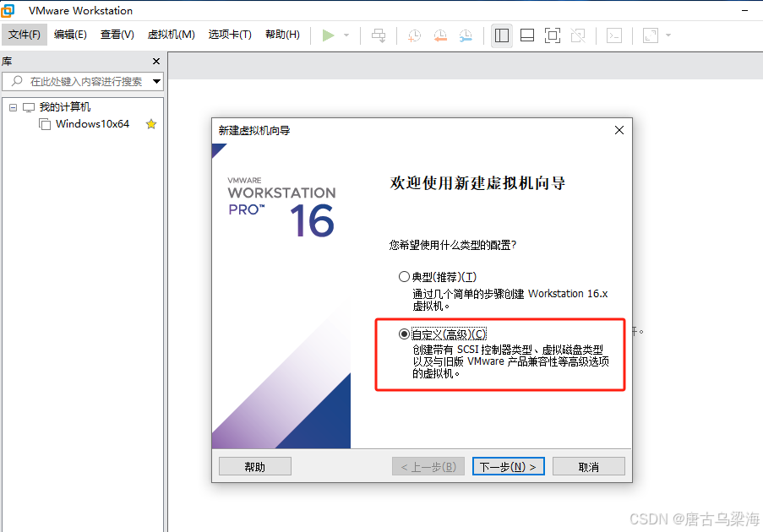The width and height of the screenshot is (763, 532).
Task: Click the 下一步(N) > button
Action: click(508, 466)
